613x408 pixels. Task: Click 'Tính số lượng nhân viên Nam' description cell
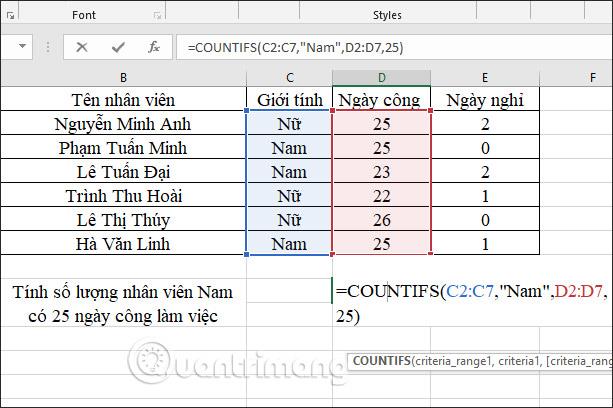coord(123,303)
